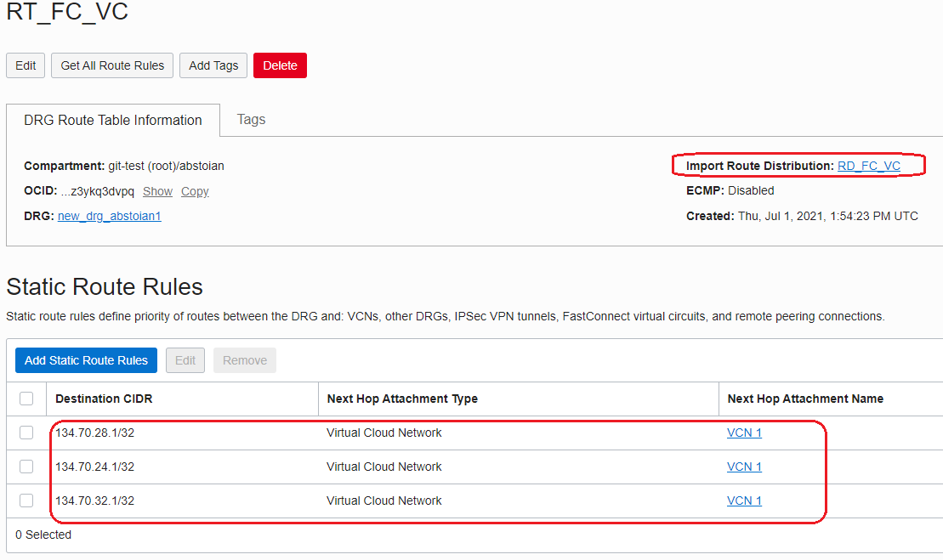This screenshot has width=943, height=560.
Task: Follow VCN 1 link for 134.70.24.1/32
Action: [x=744, y=467]
